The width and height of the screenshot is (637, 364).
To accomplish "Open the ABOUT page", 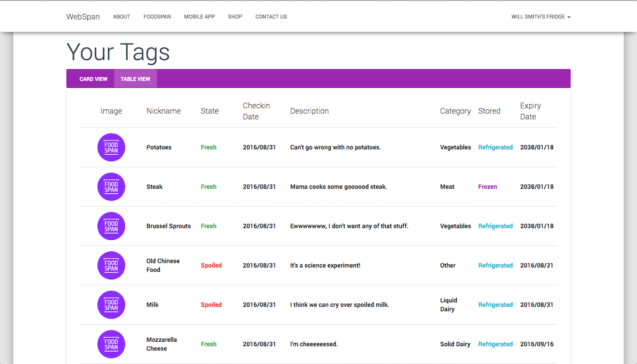I will tap(121, 16).
